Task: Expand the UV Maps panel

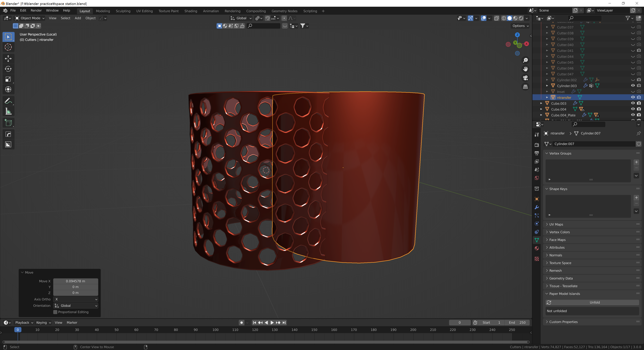Action: click(556, 224)
